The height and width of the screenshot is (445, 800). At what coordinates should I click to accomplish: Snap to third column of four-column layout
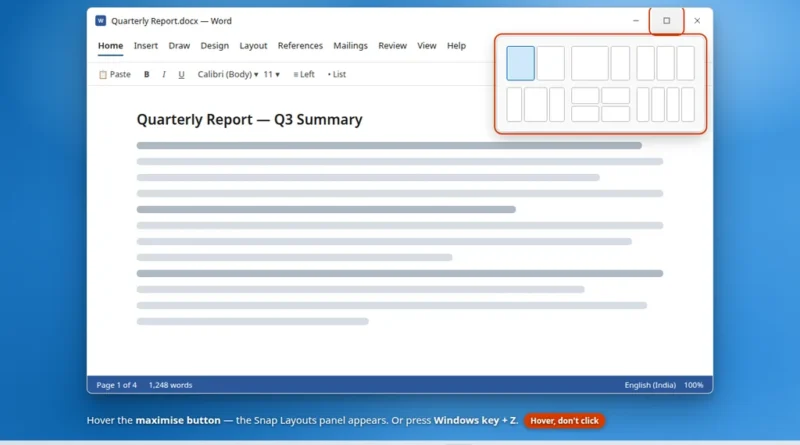(673, 105)
